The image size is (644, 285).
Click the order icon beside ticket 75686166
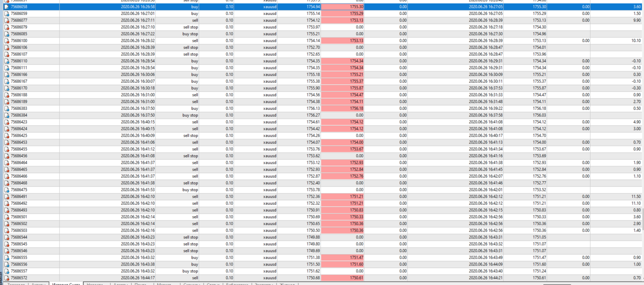(6, 74)
